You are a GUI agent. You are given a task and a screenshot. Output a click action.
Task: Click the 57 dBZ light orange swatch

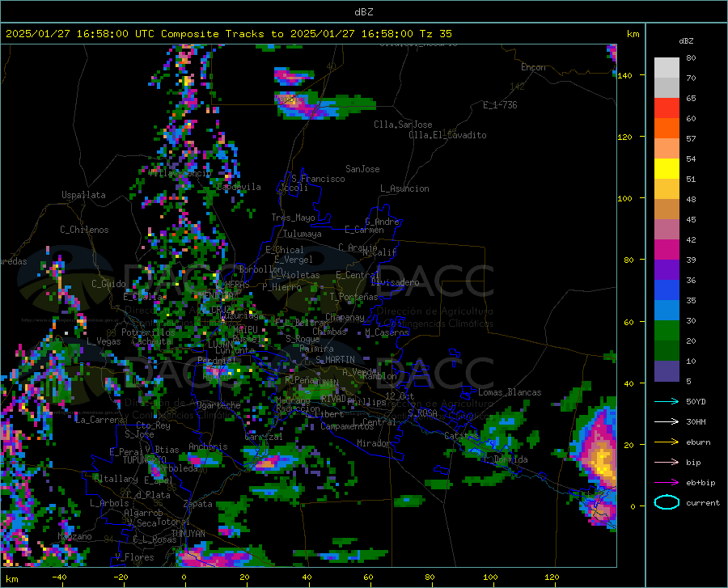667,149
